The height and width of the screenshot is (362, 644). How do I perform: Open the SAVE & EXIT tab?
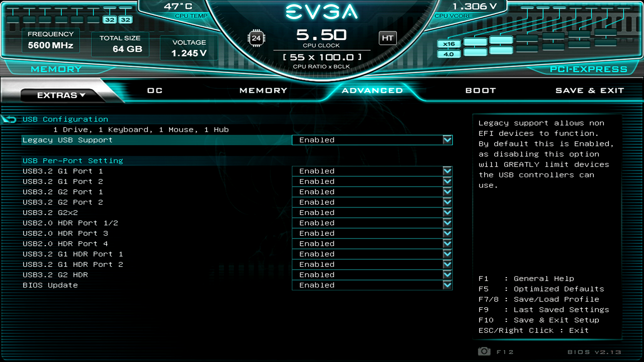pyautogui.click(x=590, y=90)
